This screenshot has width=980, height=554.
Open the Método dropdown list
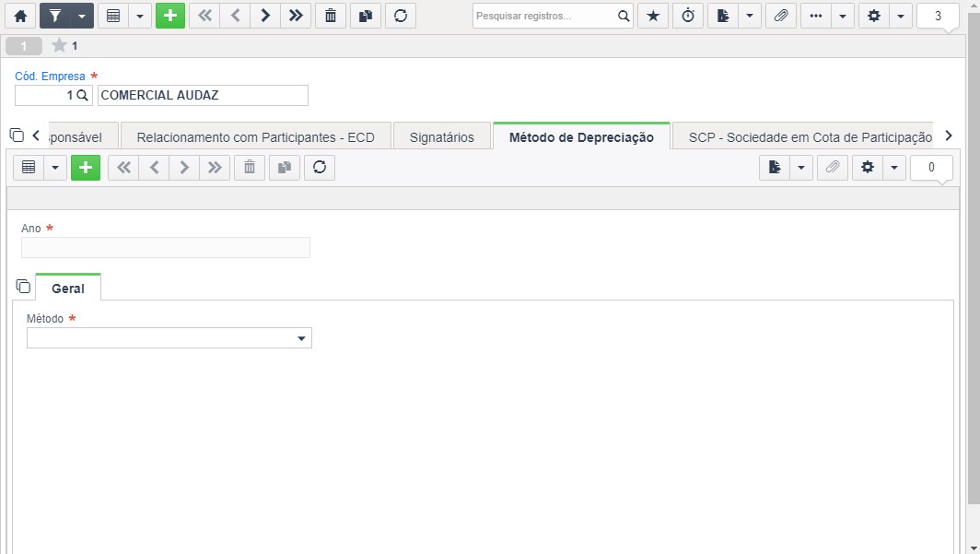(x=169, y=338)
